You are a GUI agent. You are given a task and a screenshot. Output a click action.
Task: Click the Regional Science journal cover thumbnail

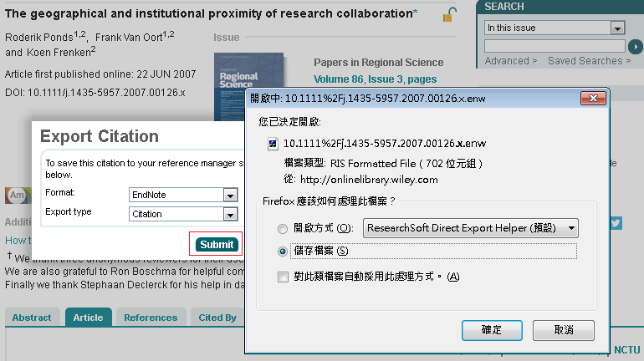(x=248, y=86)
